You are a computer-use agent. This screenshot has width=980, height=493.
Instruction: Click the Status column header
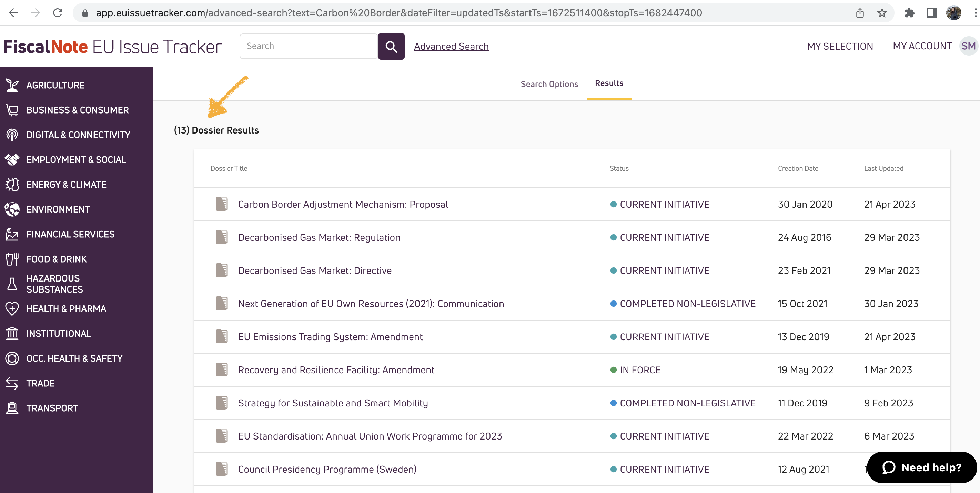(619, 168)
